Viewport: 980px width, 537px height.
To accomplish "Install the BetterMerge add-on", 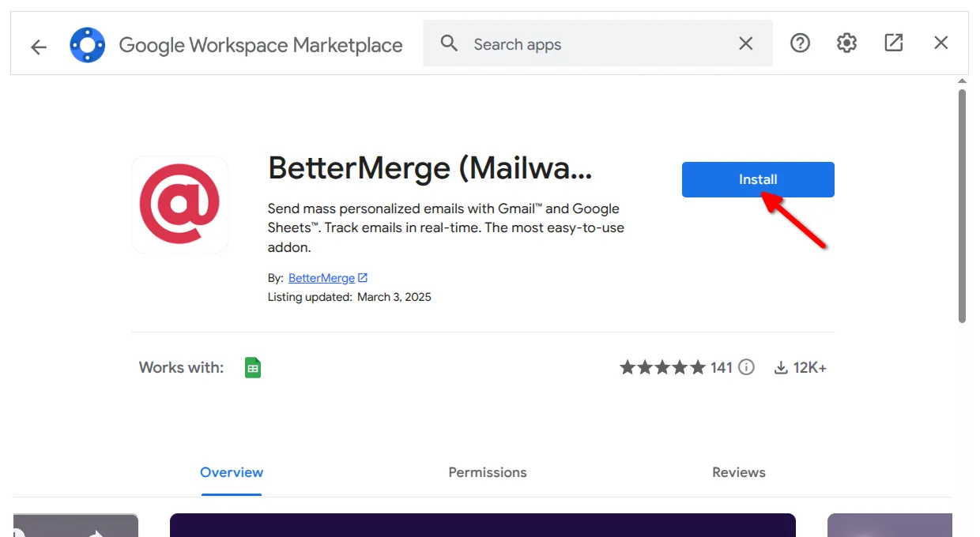I will pos(757,179).
